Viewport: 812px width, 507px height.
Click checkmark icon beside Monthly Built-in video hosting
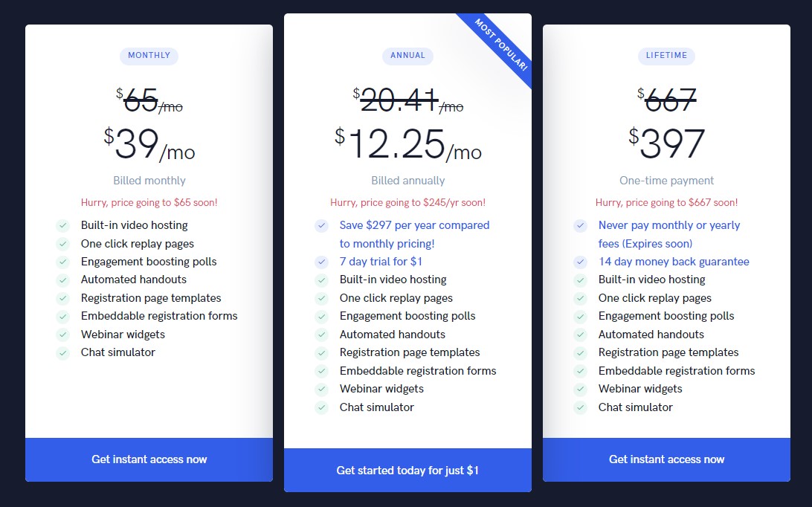62,225
